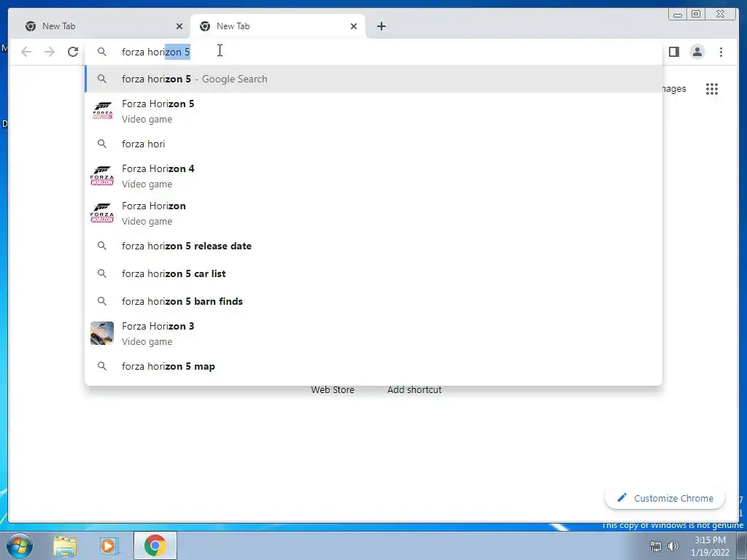Go back using the back arrow
The image size is (747, 560).
pos(26,52)
